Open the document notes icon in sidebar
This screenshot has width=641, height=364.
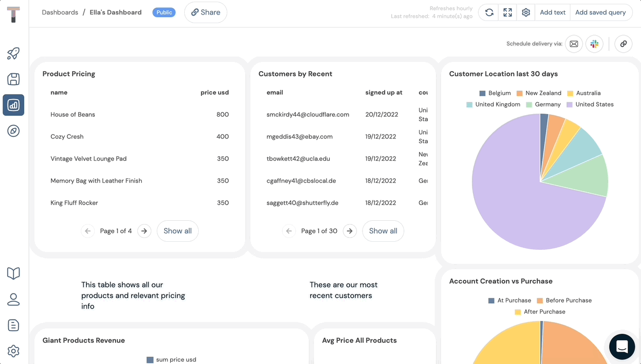coord(13,325)
